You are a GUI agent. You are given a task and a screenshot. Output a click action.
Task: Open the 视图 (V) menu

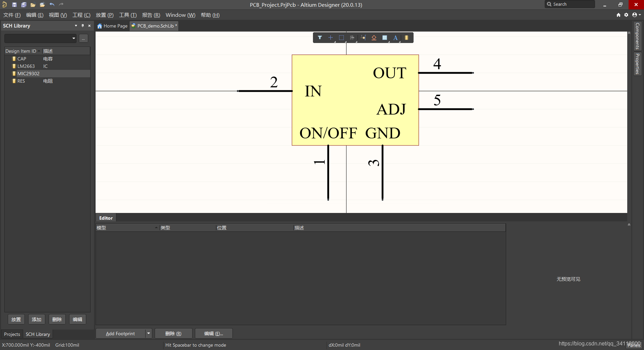point(58,15)
